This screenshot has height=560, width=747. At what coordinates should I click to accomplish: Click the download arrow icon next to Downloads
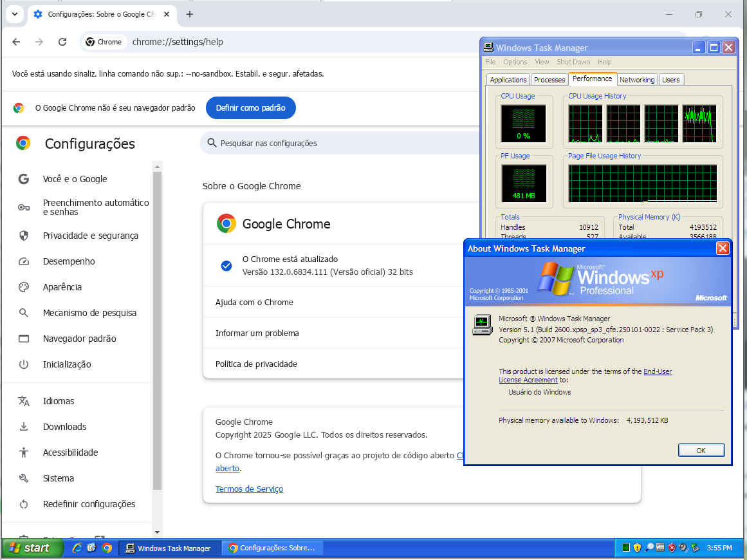[x=24, y=427]
